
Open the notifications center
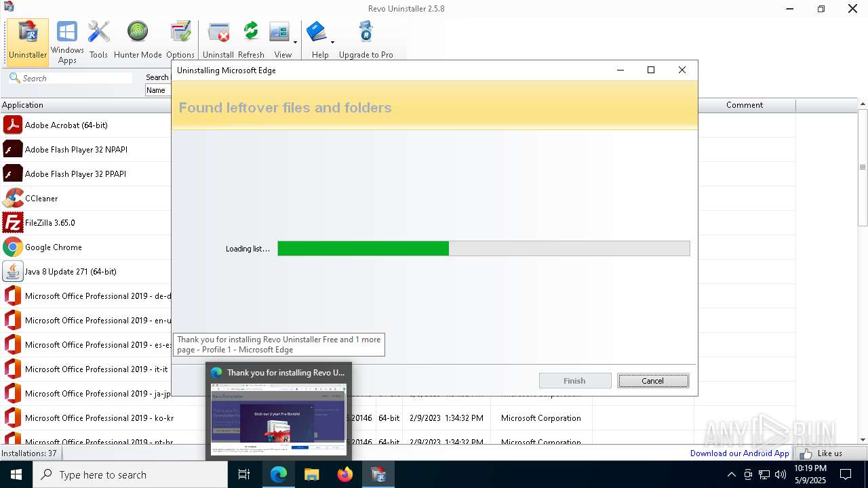846,474
